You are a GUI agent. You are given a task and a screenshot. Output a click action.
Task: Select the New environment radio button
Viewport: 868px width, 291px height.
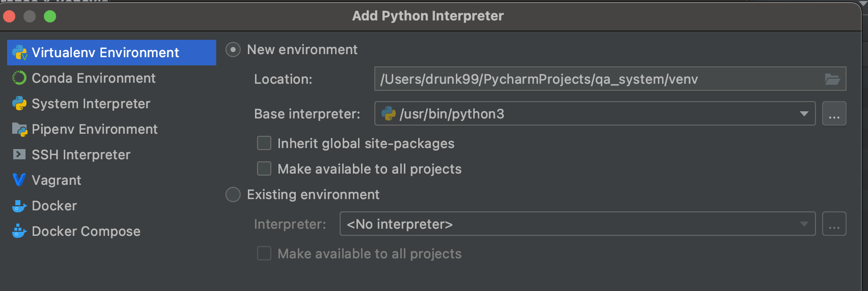233,50
